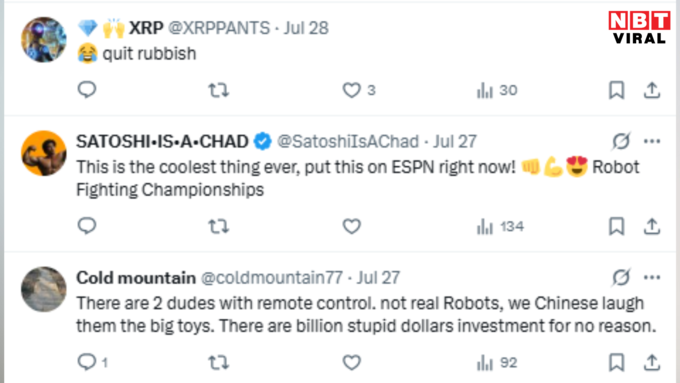
Task: Share the XRP tweet
Action: pyautogui.click(x=651, y=90)
